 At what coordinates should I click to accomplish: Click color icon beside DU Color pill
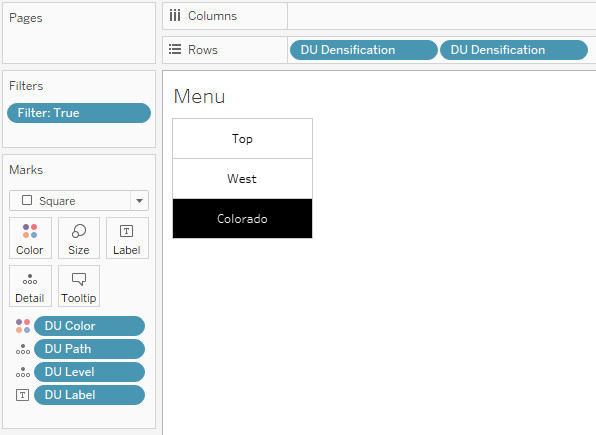pyautogui.click(x=23, y=326)
